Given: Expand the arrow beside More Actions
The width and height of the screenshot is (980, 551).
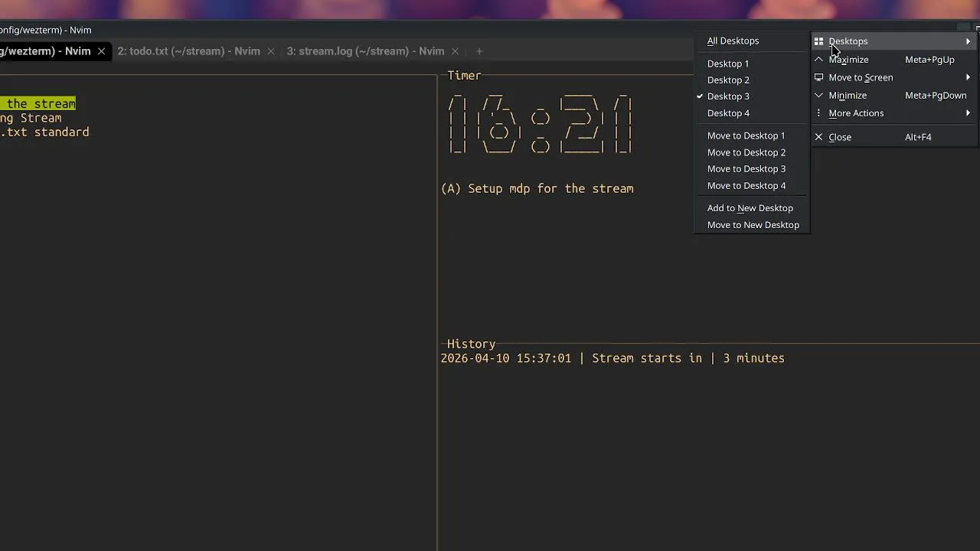Looking at the screenshot, I should click(969, 113).
